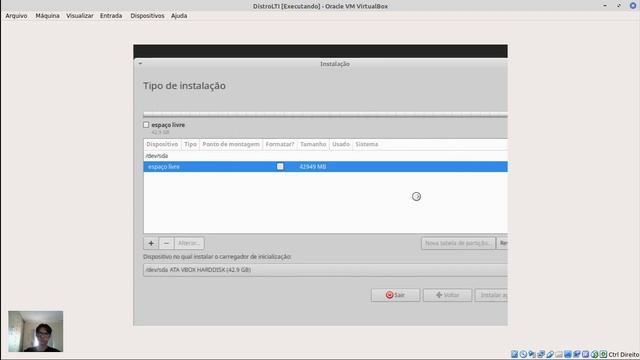Click the USB devices status bar icon
The image size is (640, 360).
coord(550,354)
